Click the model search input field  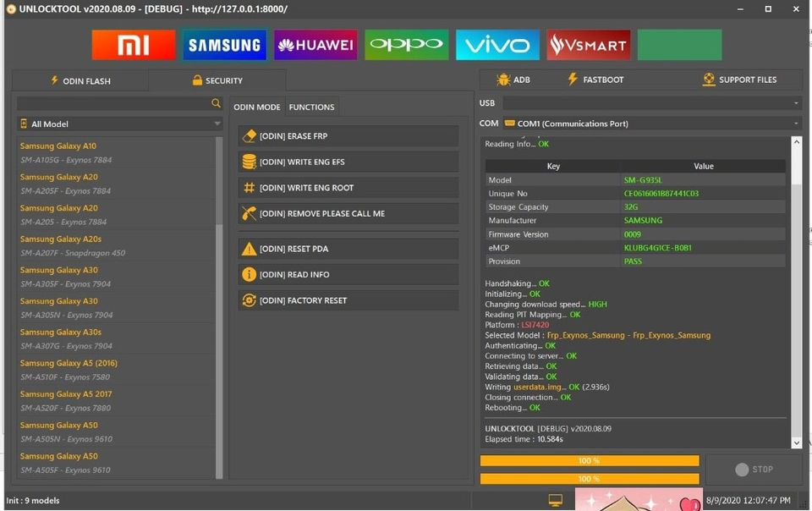click(113, 103)
